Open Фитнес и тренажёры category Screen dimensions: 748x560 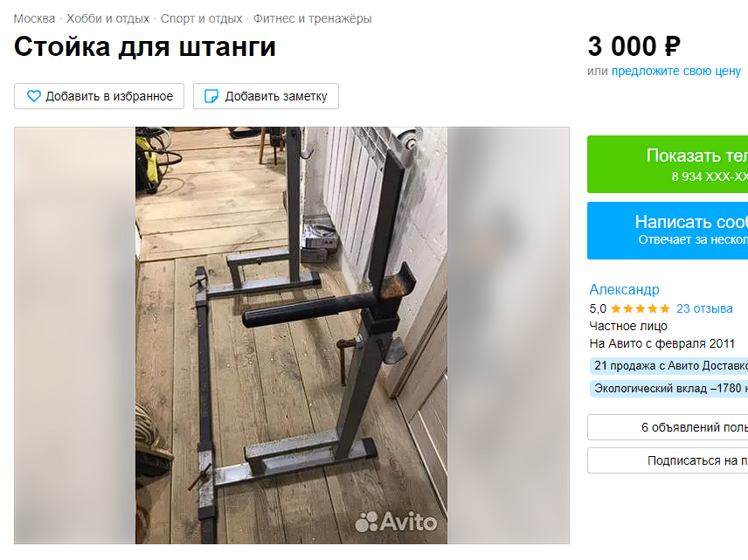point(312,18)
